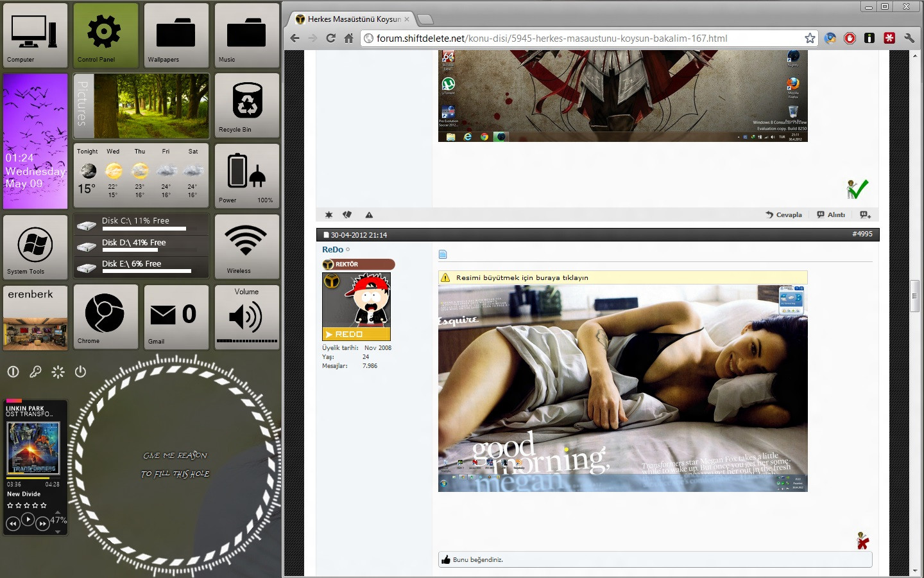The height and width of the screenshot is (578, 924).
Task: Reload the forum page
Action: click(330, 39)
